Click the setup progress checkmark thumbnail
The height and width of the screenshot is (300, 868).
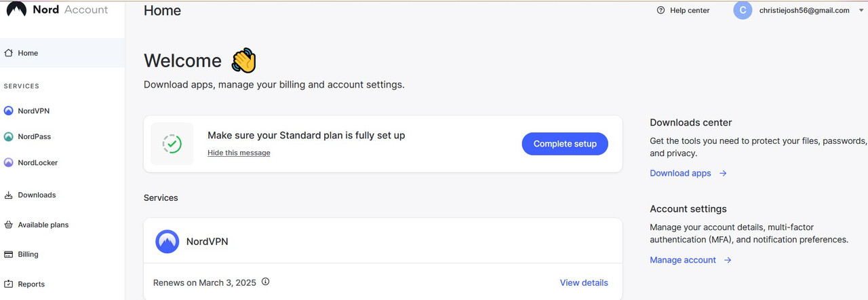pos(172,144)
